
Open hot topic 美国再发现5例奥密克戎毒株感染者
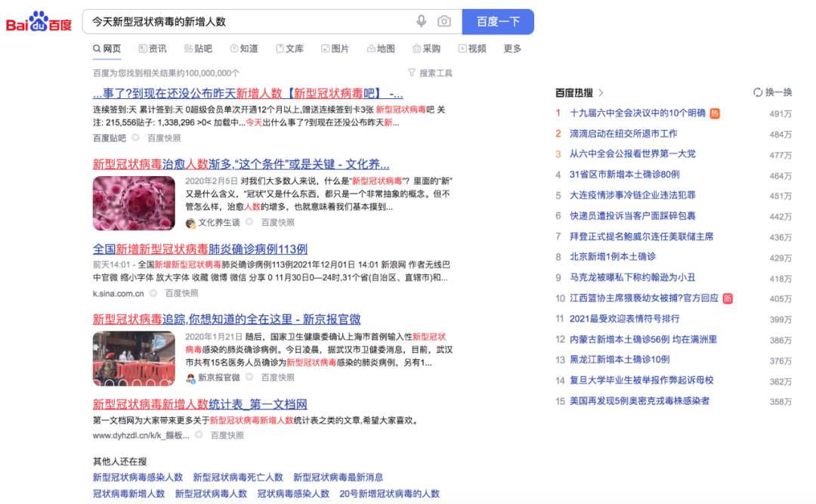[640, 401]
